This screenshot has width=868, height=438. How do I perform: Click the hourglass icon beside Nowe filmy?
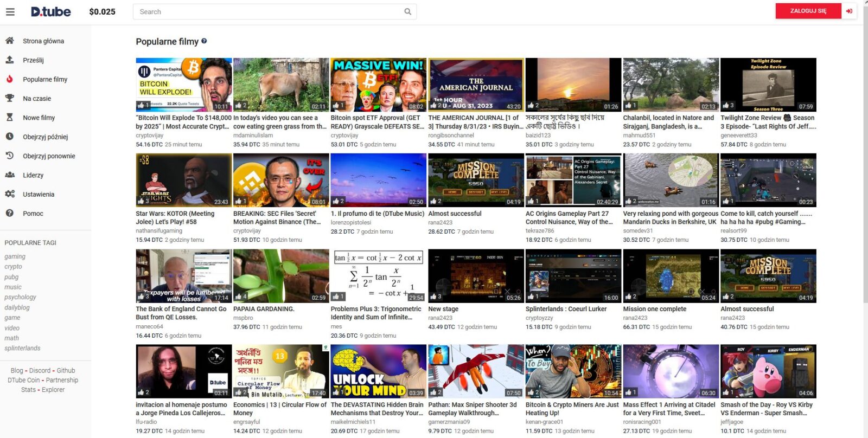[x=9, y=118]
